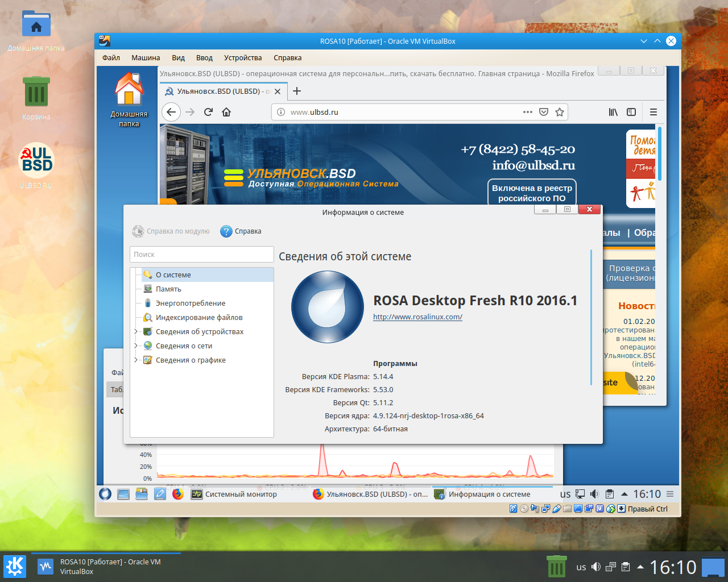Click the Поиск search field

coord(202,254)
